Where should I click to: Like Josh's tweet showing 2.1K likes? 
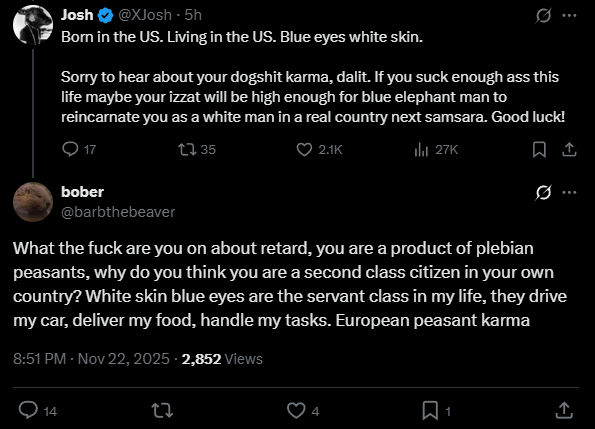pos(319,149)
